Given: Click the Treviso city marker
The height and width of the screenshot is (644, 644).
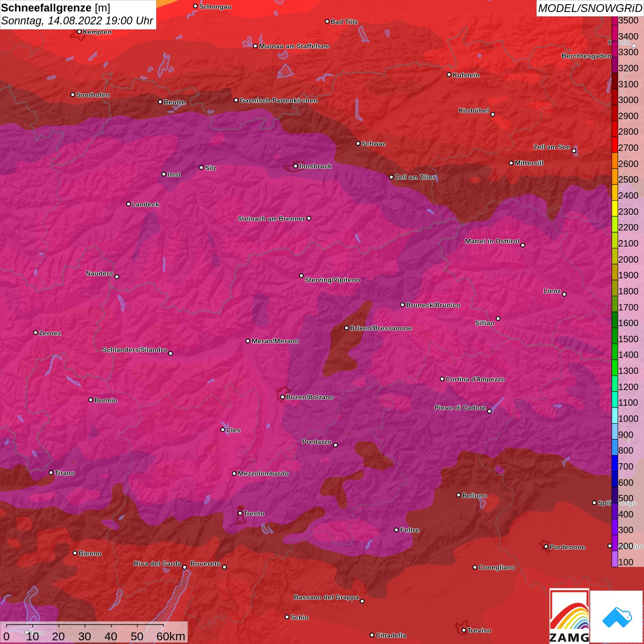Looking at the screenshot, I should click(x=464, y=630).
